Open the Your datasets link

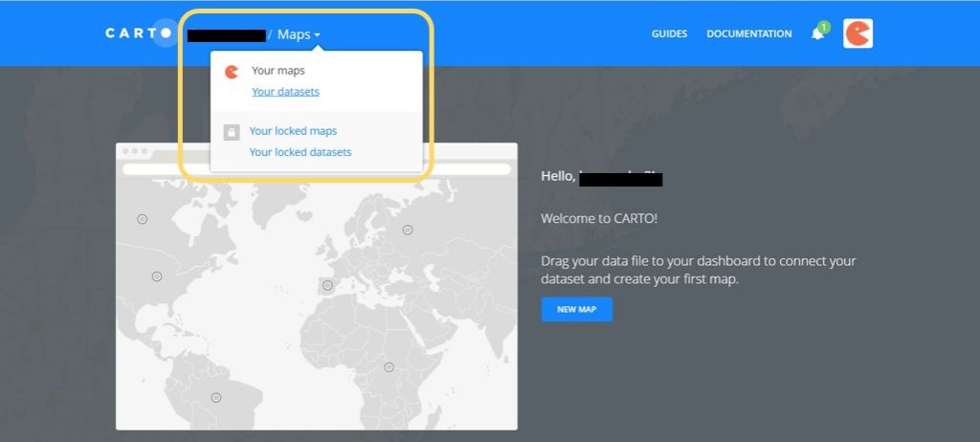(x=285, y=91)
